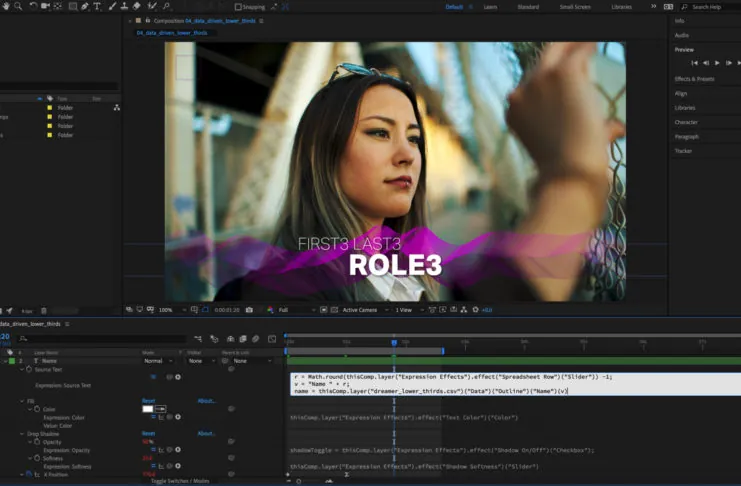Screen dimensions: 741x486
Task: Open the Normal blending mode dropdown
Action: coord(154,361)
